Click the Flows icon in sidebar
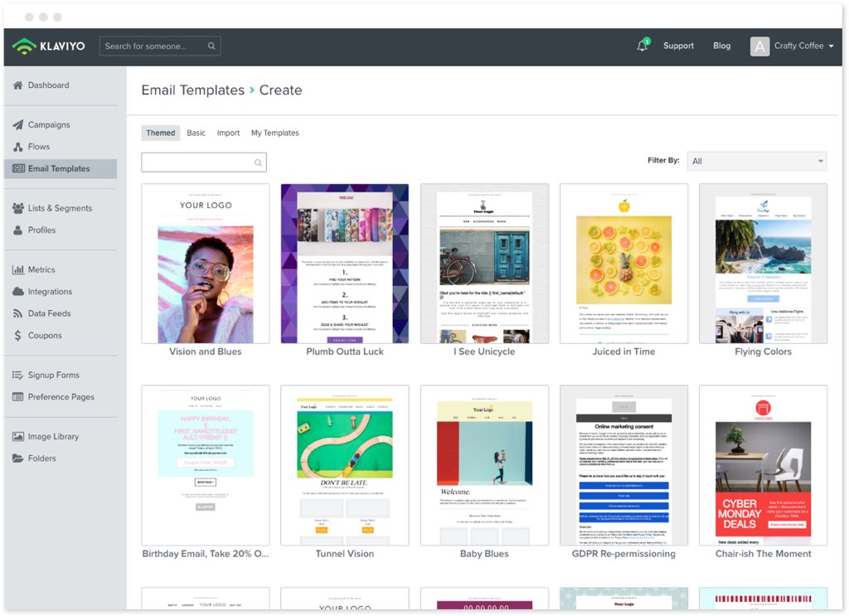849x616 pixels. coord(18,147)
